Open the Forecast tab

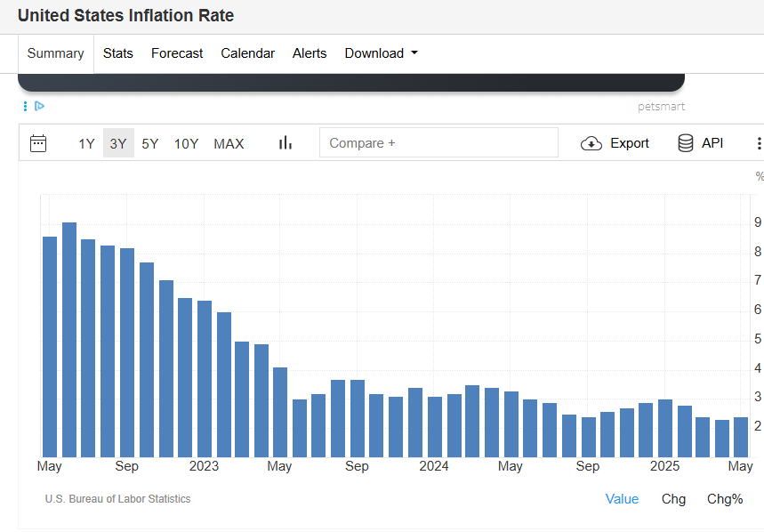click(x=177, y=53)
